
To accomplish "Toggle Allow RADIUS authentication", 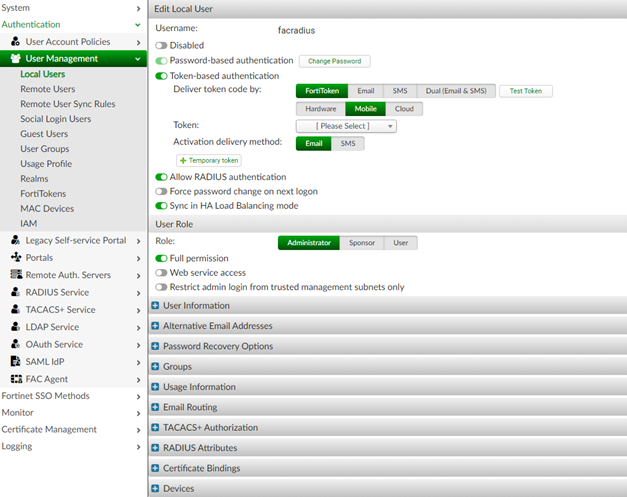I will click(x=161, y=177).
